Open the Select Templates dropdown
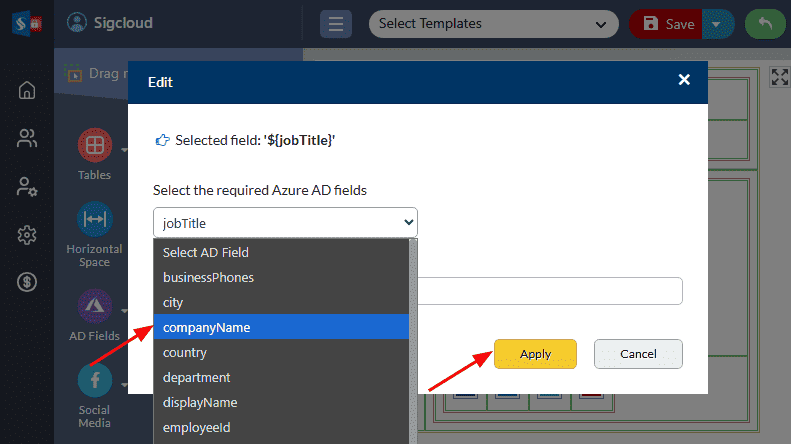Viewport: 791px width, 444px height. [x=493, y=24]
